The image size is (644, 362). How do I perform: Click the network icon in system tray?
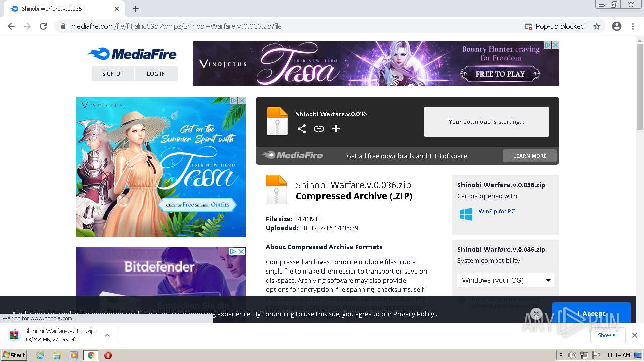point(584,355)
